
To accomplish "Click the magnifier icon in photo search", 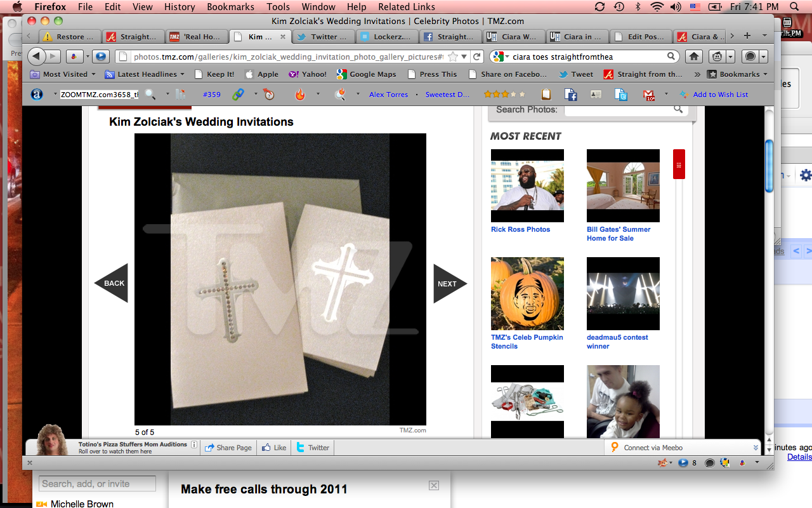I will coord(678,109).
